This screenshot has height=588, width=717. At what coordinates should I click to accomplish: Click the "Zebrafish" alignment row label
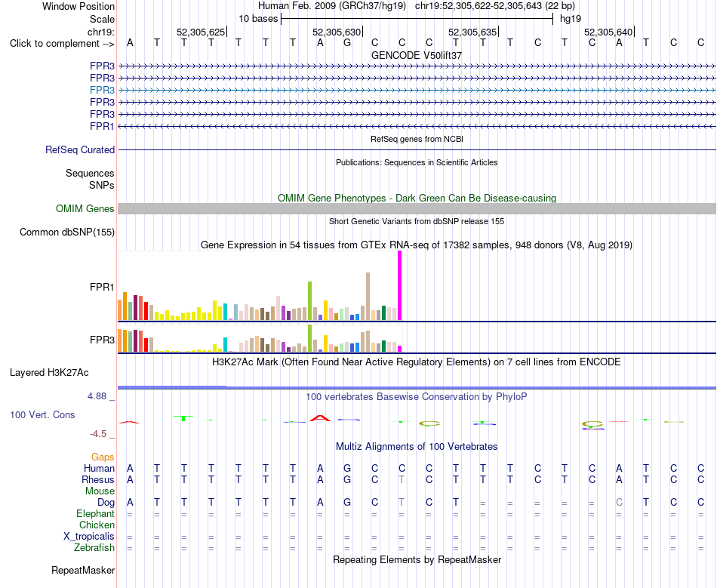click(94, 547)
